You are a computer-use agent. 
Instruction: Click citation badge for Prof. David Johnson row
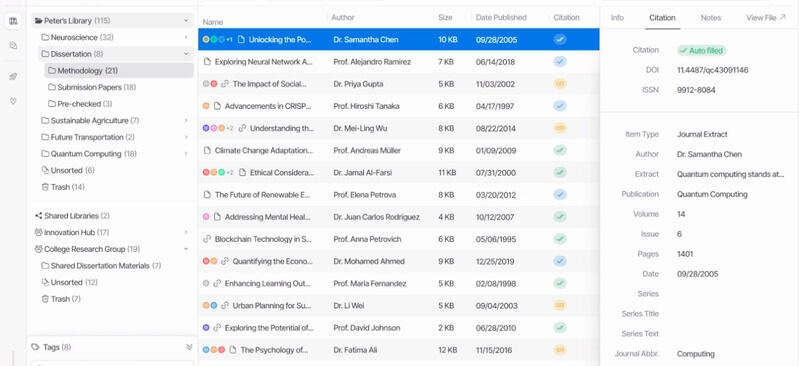coord(560,328)
